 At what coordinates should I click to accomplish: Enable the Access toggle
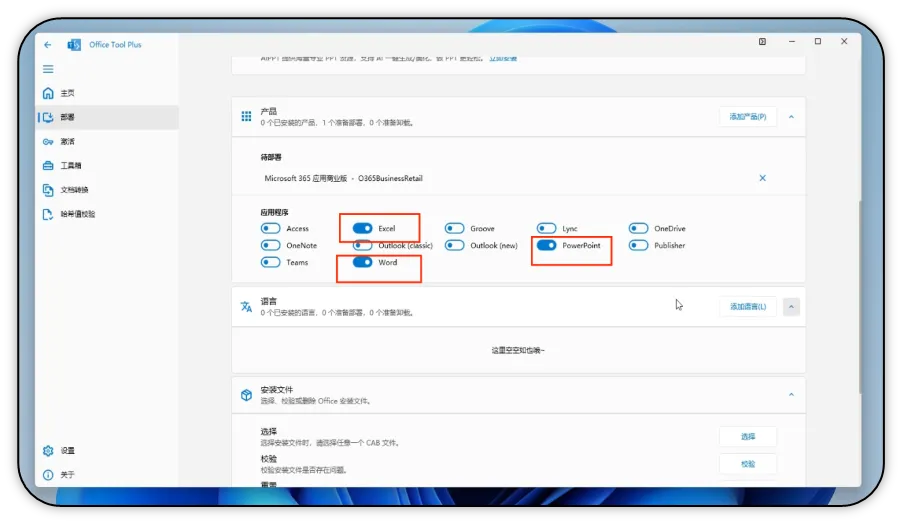click(270, 228)
